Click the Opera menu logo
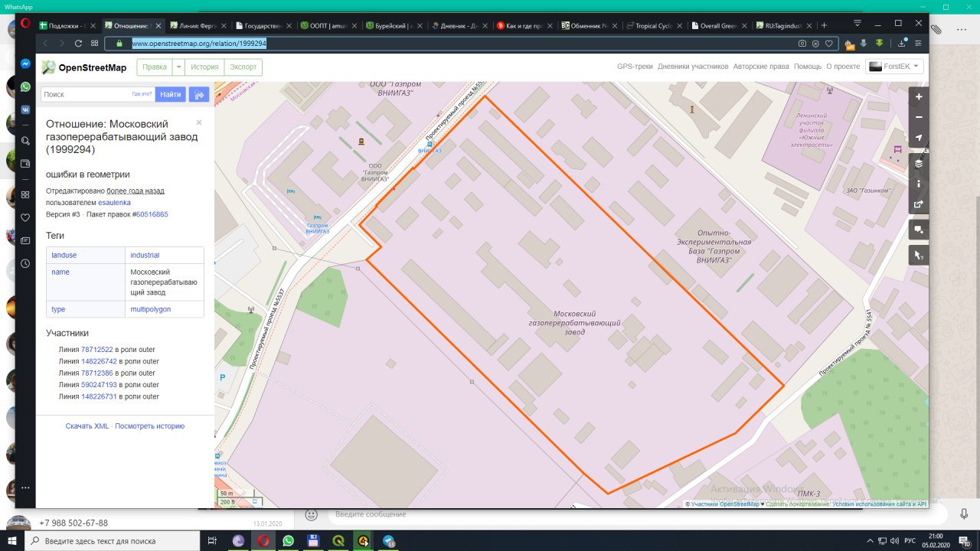The width and height of the screenshot is (980, 551). 25,24
